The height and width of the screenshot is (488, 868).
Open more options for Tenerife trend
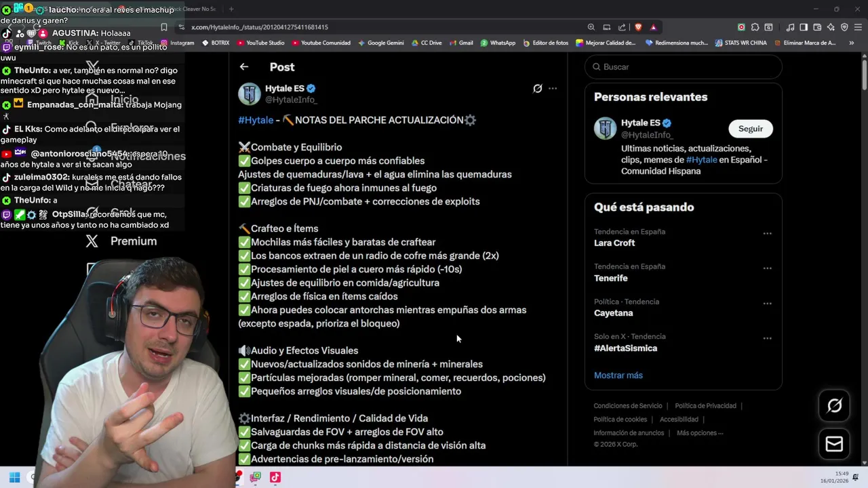[x=767, y=268]
